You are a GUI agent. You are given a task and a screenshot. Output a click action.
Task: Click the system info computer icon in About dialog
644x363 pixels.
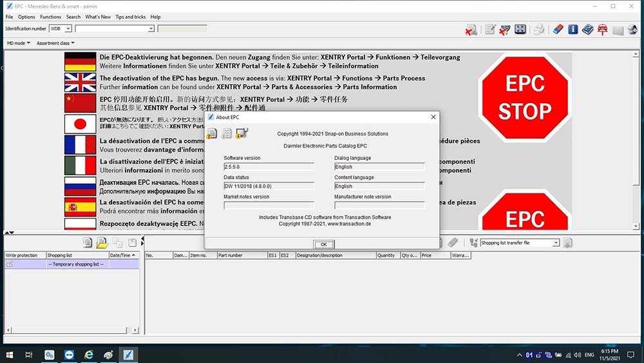coord(241,133)
